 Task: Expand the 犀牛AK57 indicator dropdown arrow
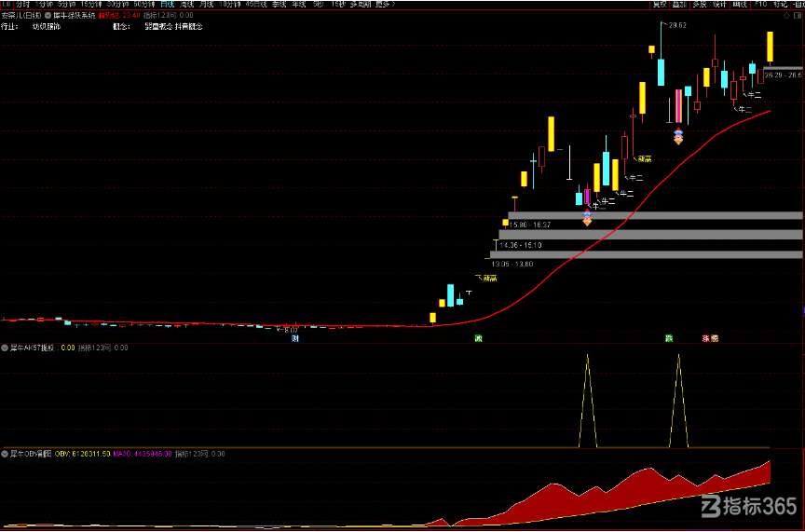5,348
